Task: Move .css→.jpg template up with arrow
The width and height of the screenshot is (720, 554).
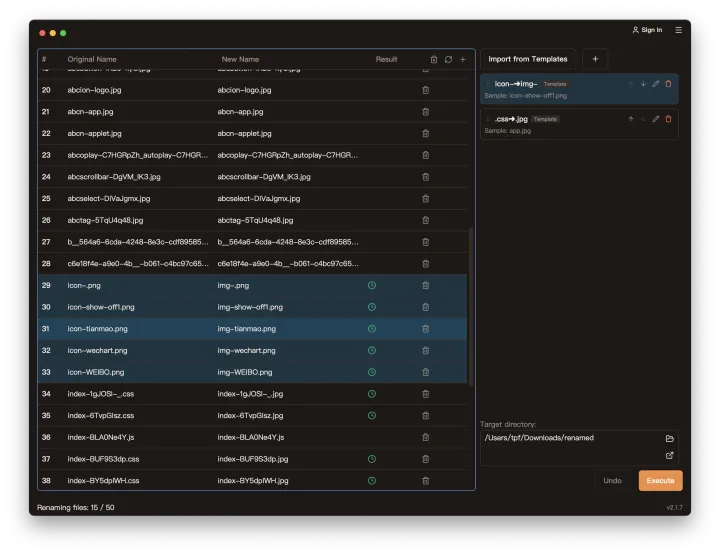Action: tap(631, 119)
